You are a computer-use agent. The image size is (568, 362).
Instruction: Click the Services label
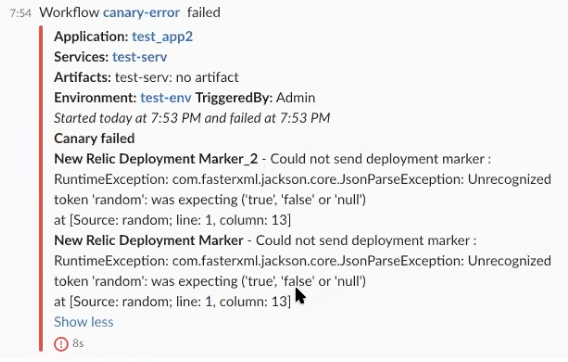[81, 57]
